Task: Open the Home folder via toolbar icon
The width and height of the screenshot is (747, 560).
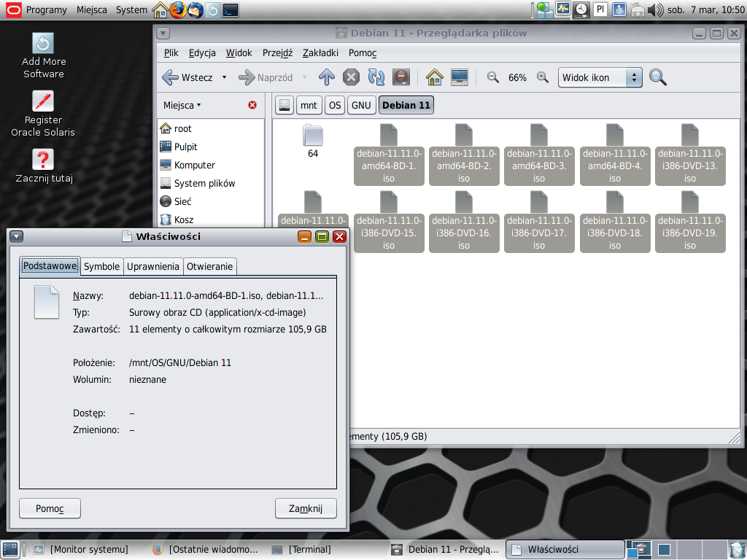Action: click(435, 77)
